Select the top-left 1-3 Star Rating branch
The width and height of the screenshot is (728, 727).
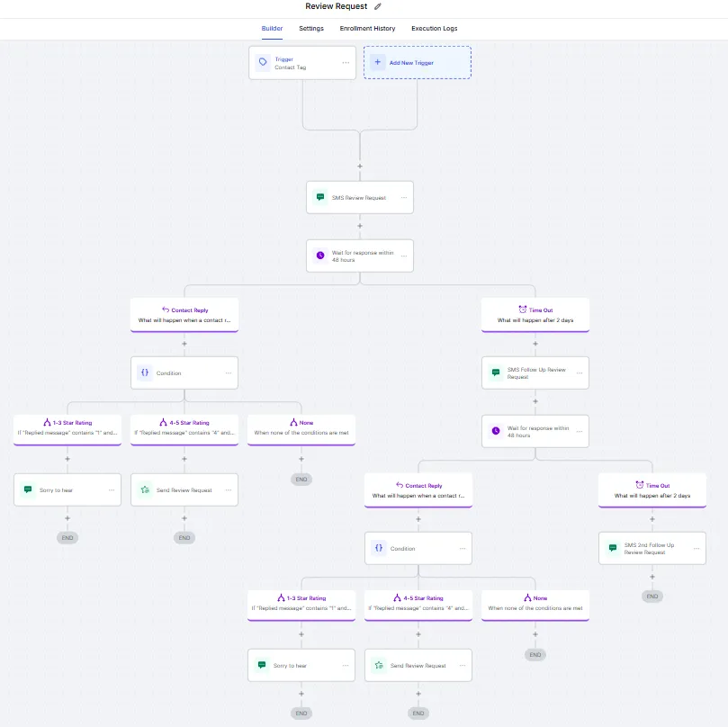(67, 426)
